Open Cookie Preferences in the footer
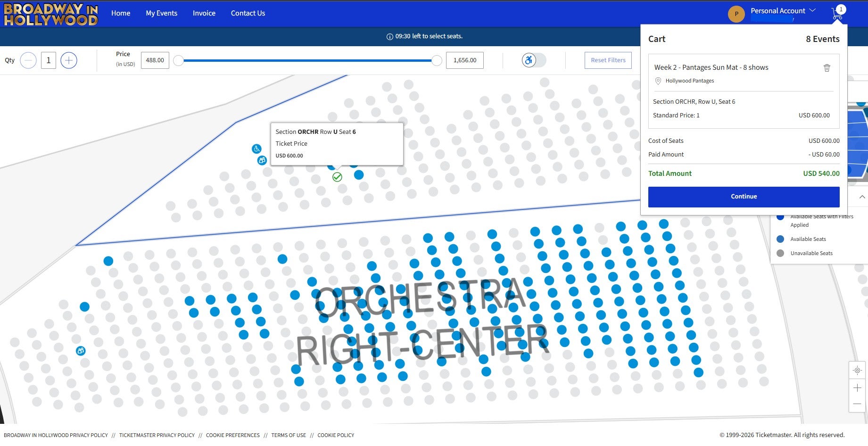Viewport: 868px width, 446px height. pyautogui.click(x=233, y=435)
